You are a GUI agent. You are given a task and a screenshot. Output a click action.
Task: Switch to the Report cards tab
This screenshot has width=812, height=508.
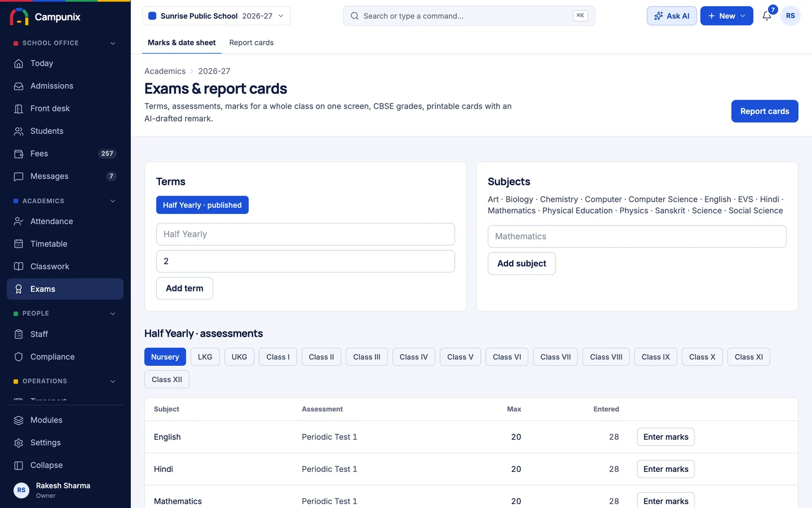point(251,43)
